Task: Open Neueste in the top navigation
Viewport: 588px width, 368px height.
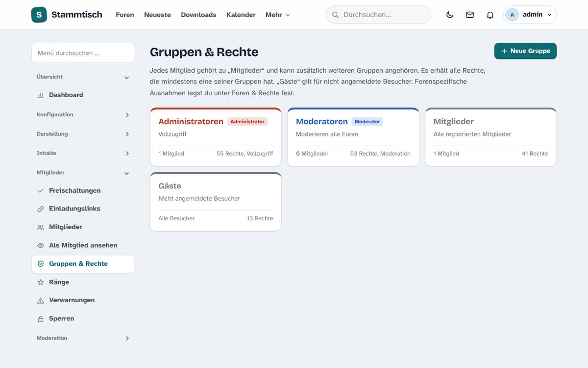Action: 157,15
